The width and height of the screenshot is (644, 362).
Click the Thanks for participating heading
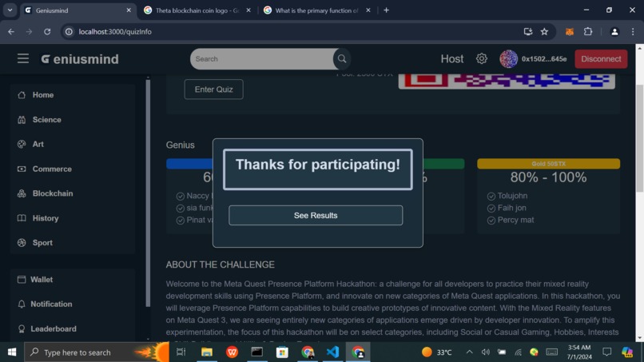click(317, 165)
